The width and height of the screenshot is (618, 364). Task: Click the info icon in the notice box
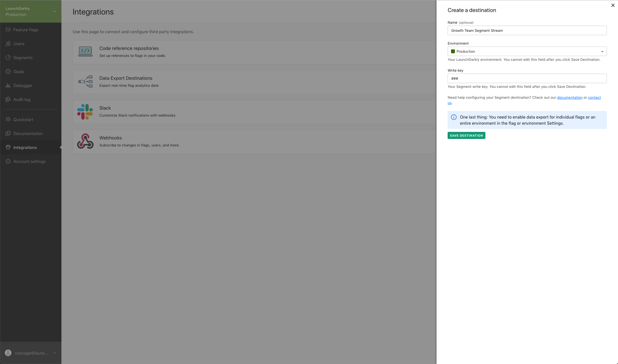click(x=454, y=117)
